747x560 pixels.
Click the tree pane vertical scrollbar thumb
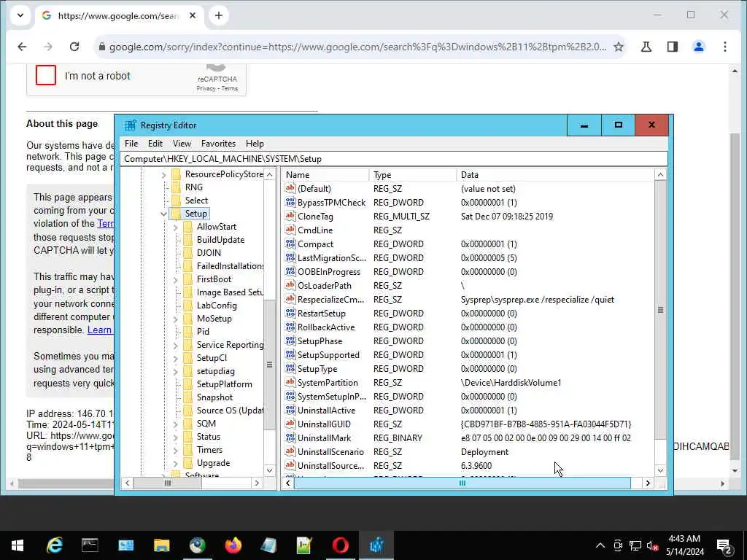point(269,365)
